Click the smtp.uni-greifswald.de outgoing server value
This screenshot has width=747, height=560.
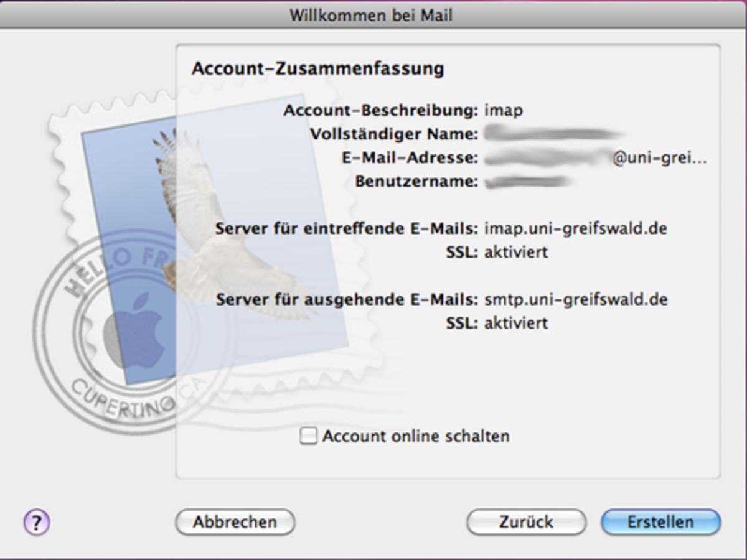click(576, 299)
